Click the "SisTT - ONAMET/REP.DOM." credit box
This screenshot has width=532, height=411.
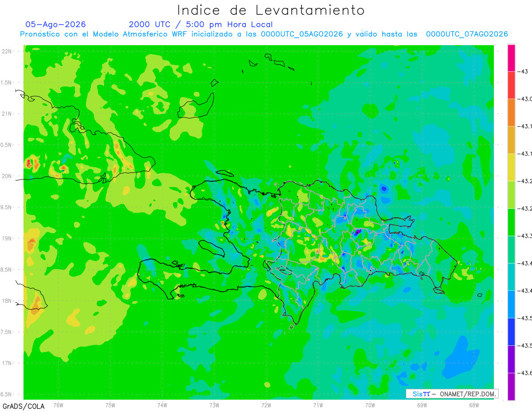452,394
